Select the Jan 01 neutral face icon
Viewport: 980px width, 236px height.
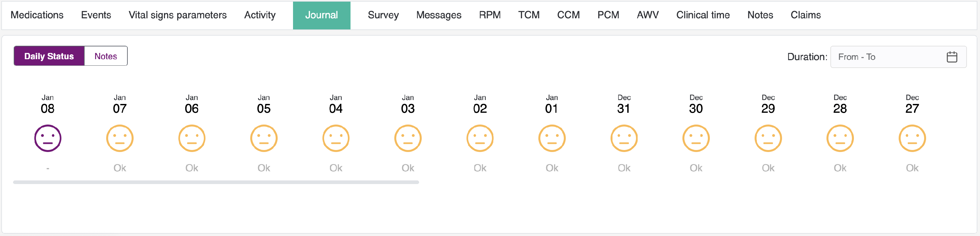(x=552, y=138)
